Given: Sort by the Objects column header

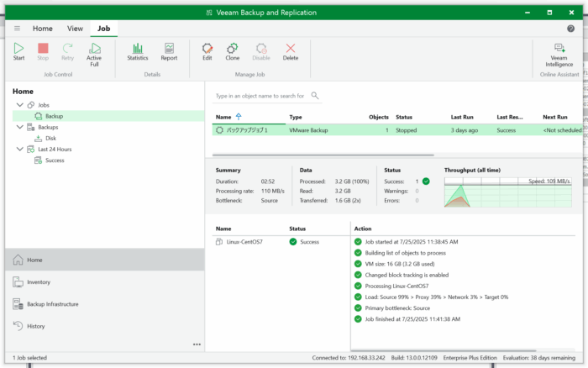Looking at the screenshot, I should pos(379,117).
